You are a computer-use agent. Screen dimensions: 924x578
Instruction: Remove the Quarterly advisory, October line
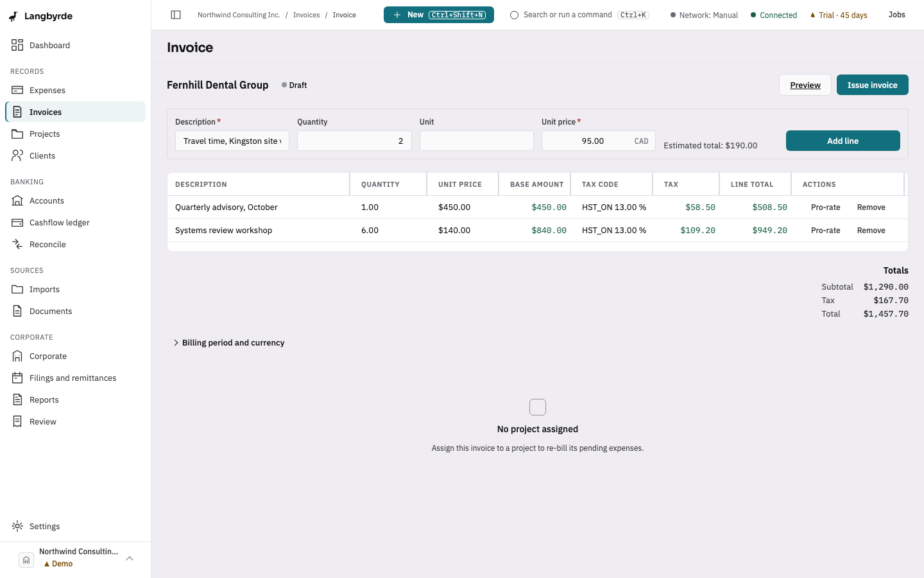[871, 207]
